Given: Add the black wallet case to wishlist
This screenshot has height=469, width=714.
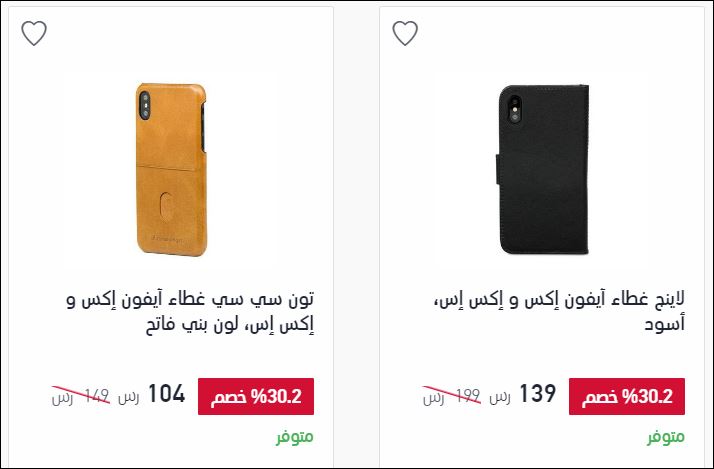Looking at the screenshot, I should pyautogui.click(x=405, y=33).
